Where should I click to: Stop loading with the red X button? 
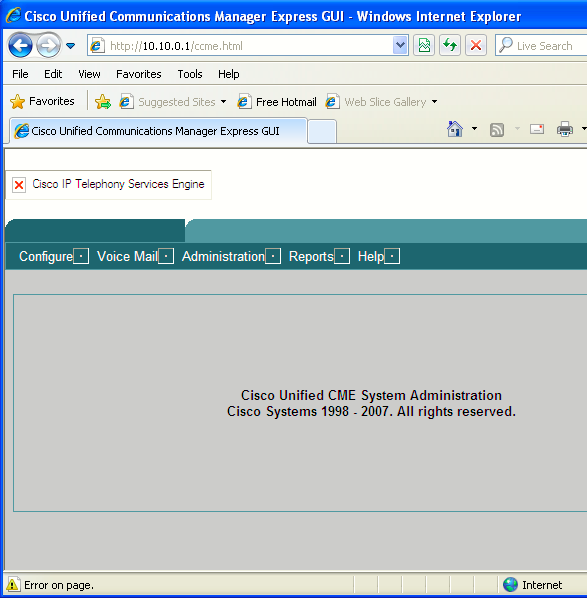[x=476, y=45]
